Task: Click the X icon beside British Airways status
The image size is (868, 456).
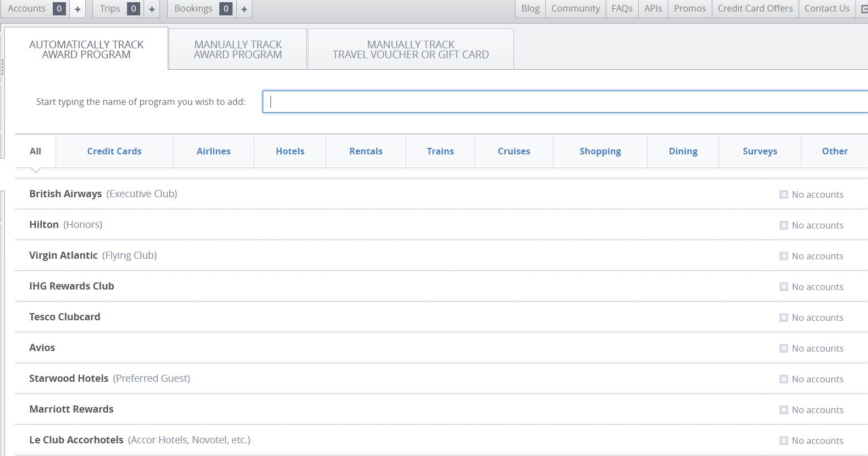Action: click(x=783, y=194)
